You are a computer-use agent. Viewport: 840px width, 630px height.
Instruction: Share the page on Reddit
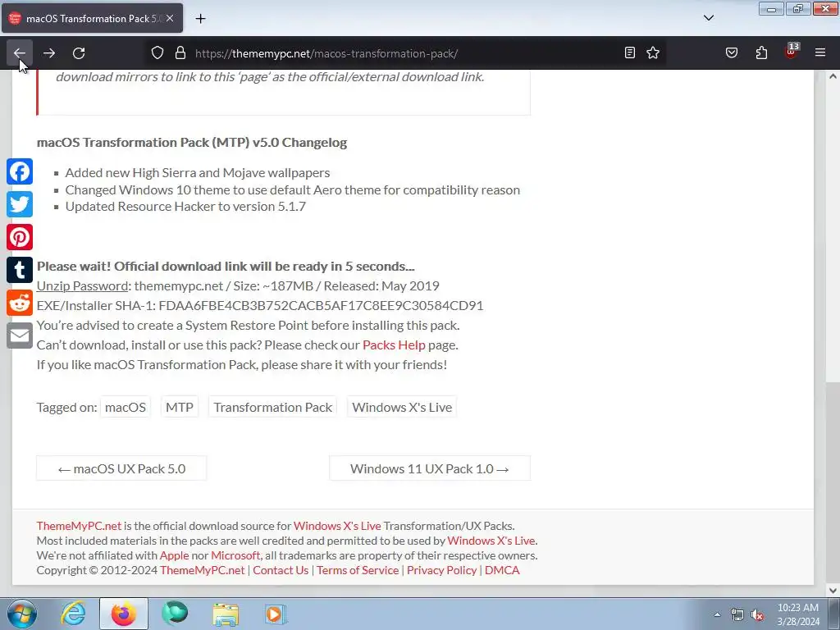point(20,304)
